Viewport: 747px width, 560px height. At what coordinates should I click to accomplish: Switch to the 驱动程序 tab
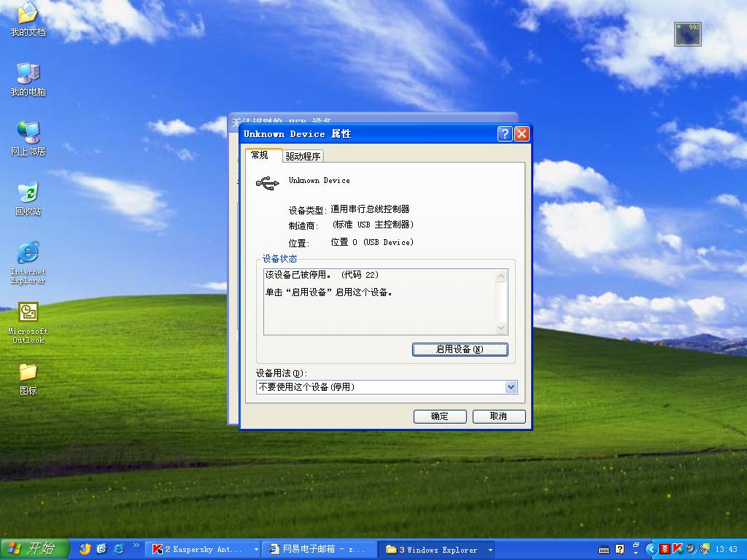303,156
